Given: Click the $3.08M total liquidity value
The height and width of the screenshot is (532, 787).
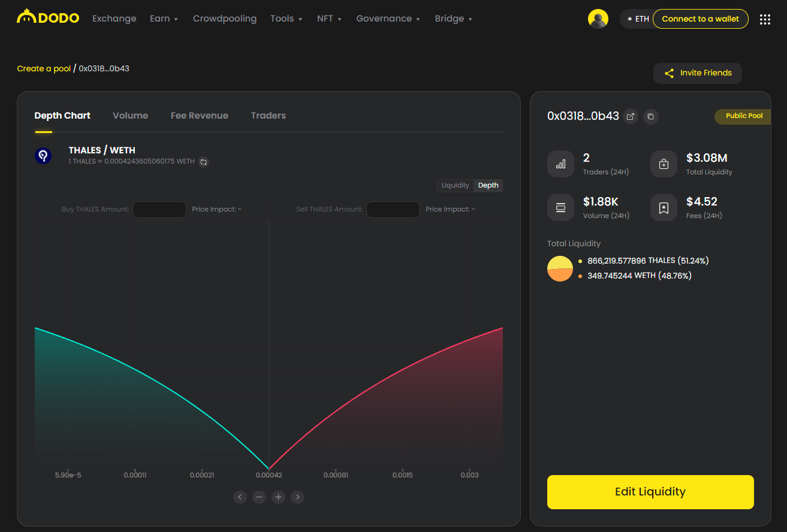Looking at the screenshot, I should click(707, 158).
